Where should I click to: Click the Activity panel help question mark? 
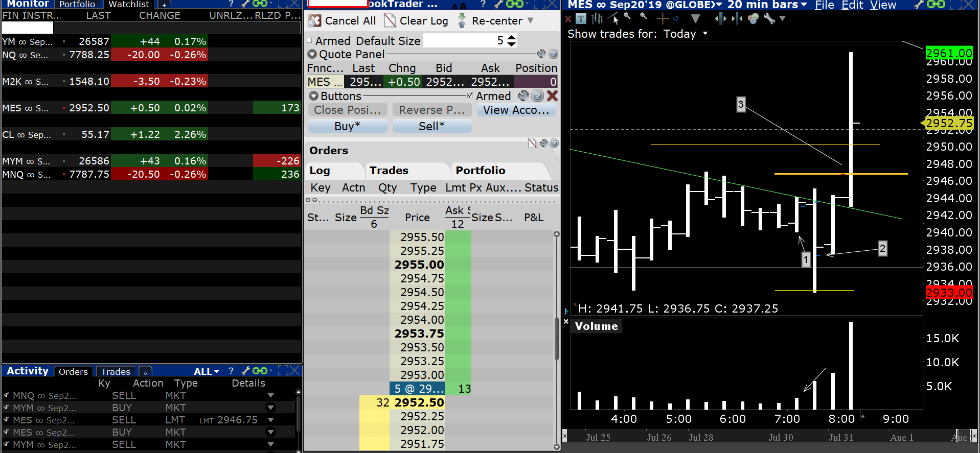coord(231,371)
